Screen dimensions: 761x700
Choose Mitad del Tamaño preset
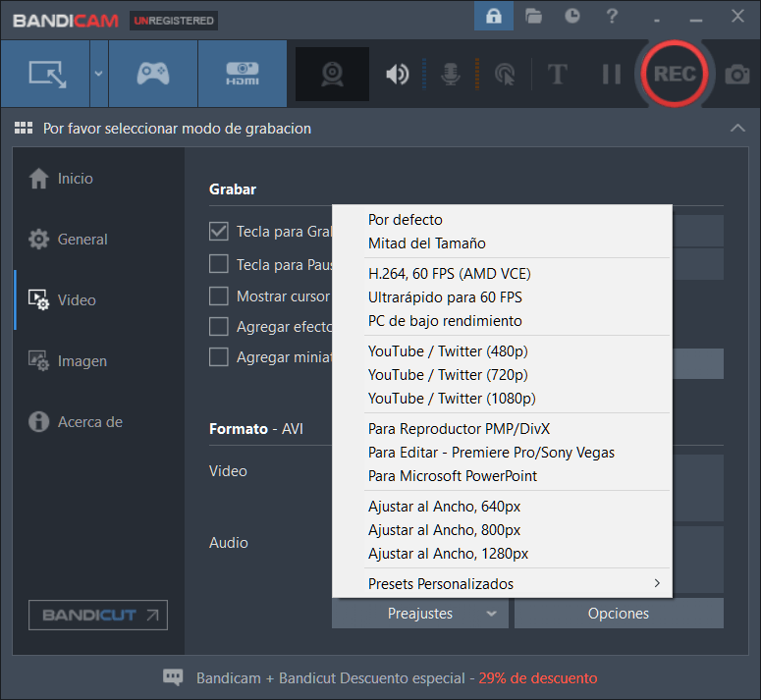coord(503,243)
